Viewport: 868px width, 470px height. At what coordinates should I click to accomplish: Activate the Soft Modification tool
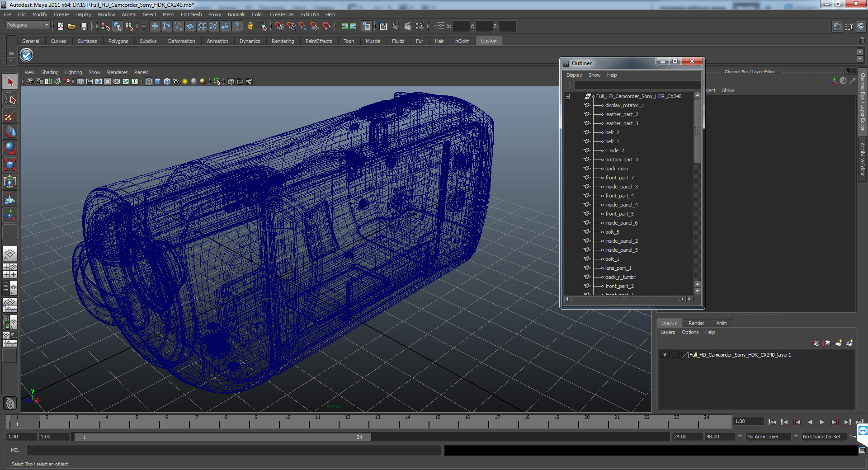point(10,198)
